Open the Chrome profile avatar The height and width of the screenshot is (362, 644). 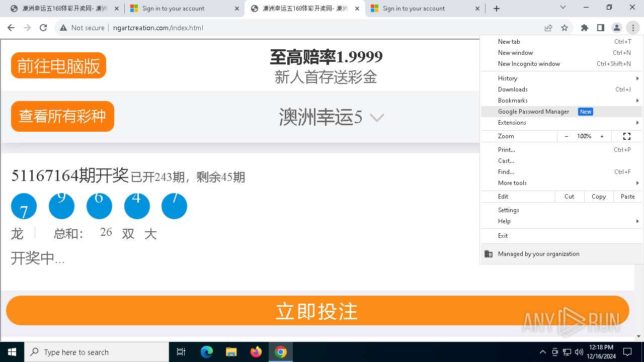[617, 28]
